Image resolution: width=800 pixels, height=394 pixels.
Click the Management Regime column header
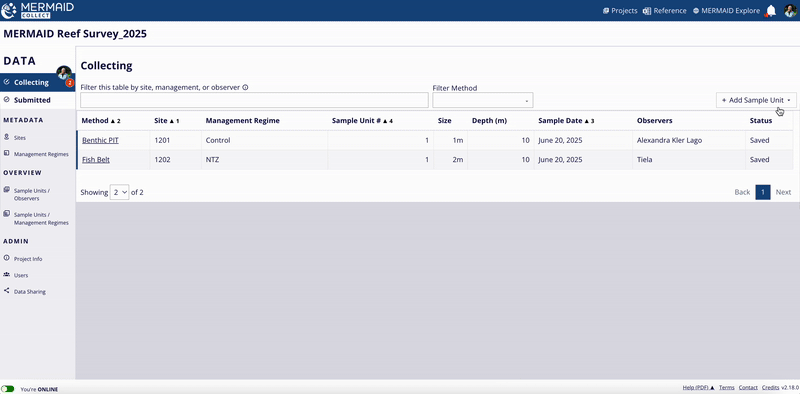coord(242,121)
